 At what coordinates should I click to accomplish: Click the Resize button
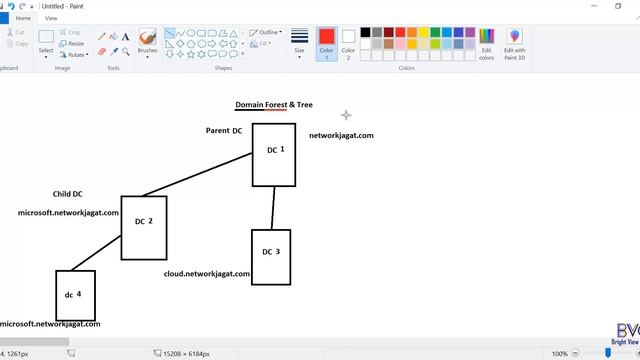tap(72, 44)
